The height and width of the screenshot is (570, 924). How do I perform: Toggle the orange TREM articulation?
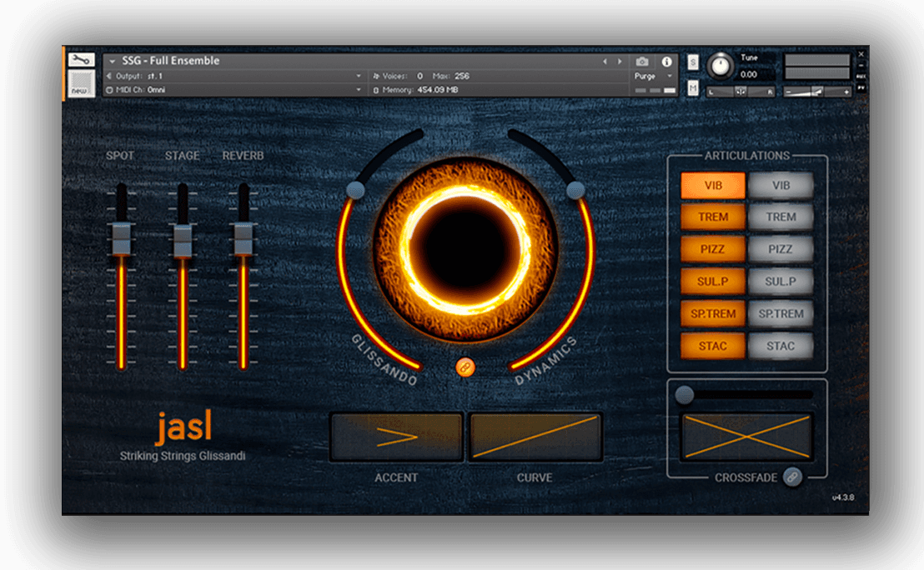tap(713, 217)
